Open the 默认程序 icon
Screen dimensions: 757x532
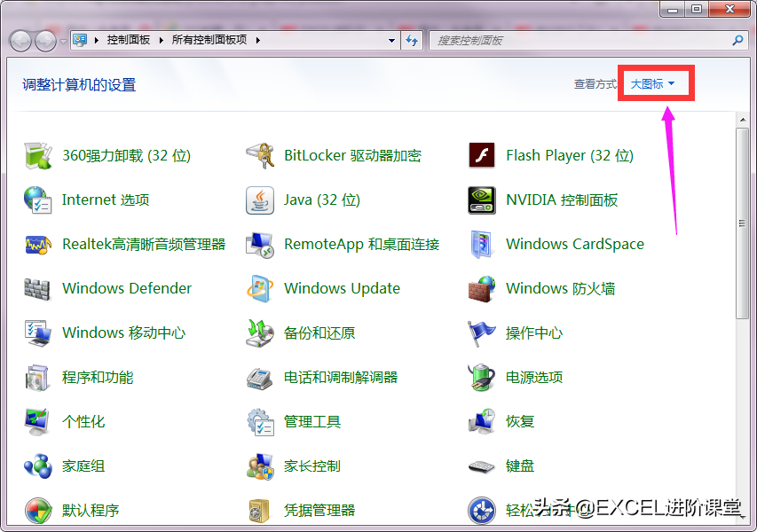coord(37,511)
